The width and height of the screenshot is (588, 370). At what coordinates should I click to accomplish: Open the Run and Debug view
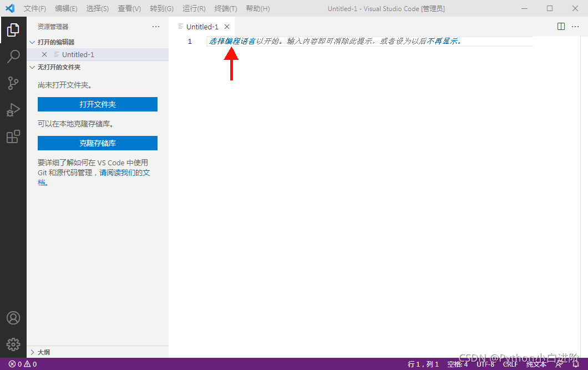pyautogui.click(x=13, y=109)
